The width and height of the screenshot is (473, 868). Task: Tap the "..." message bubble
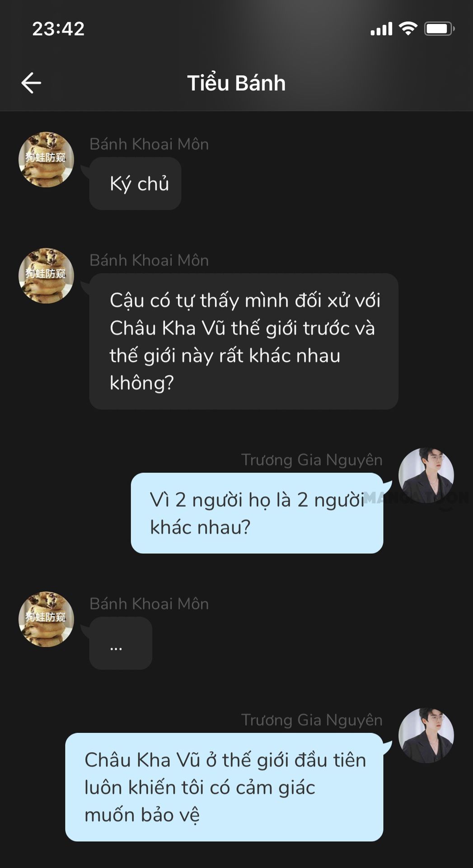(121, 643)
